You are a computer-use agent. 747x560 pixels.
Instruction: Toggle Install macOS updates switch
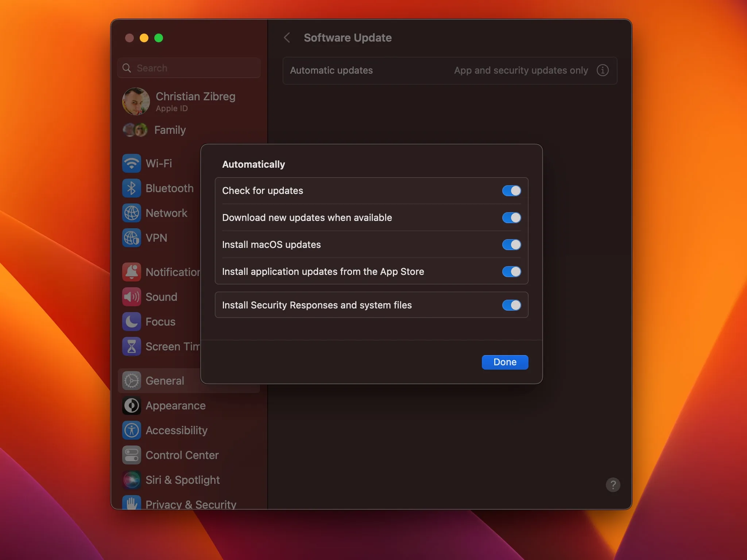(511, 245)
